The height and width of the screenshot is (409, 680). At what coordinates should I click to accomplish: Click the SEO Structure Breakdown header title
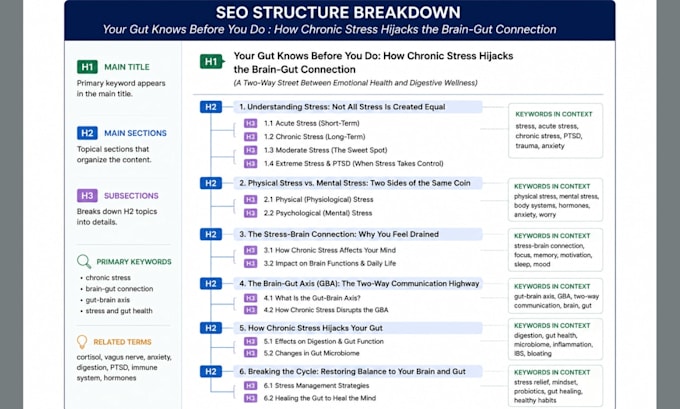338,12
